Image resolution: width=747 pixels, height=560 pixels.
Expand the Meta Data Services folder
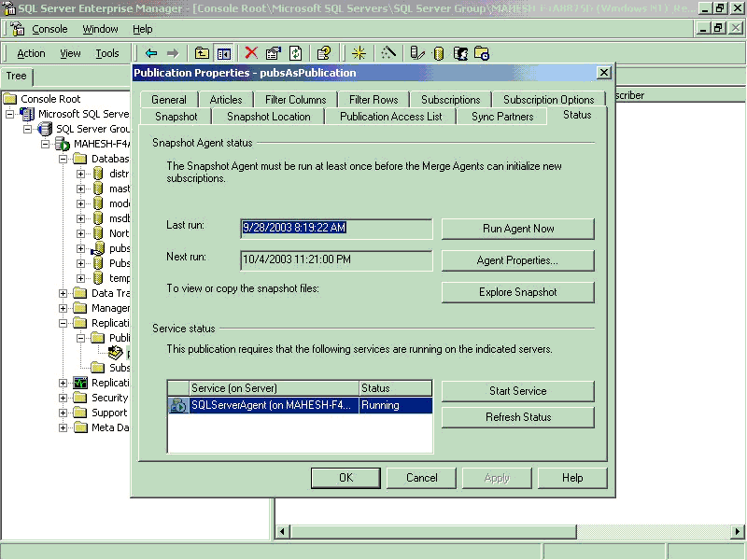coord(63,427)
